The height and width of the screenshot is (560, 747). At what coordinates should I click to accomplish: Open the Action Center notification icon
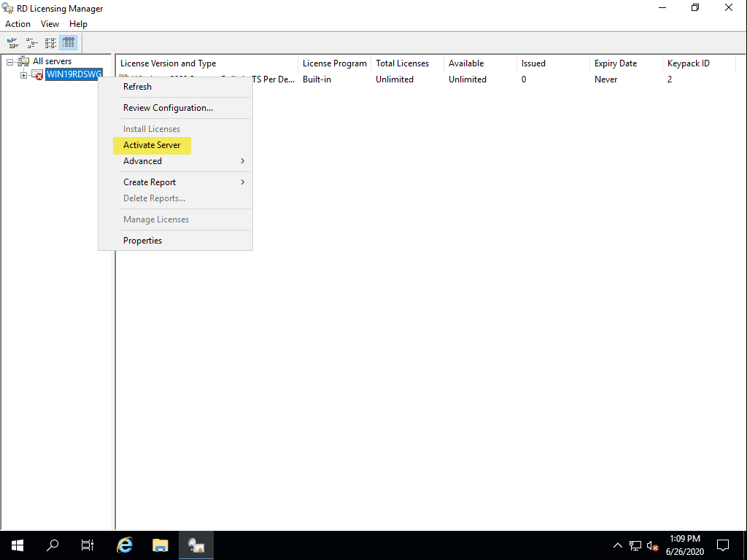coord(722,545)
